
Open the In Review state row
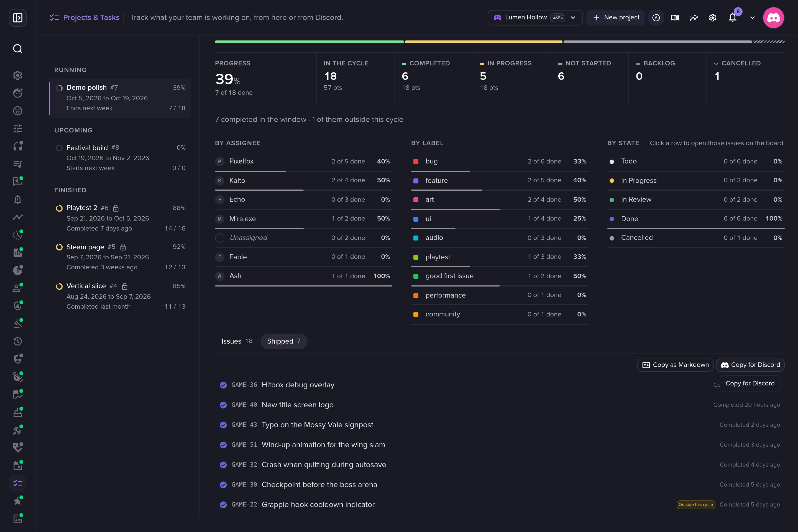pos(695,200)
